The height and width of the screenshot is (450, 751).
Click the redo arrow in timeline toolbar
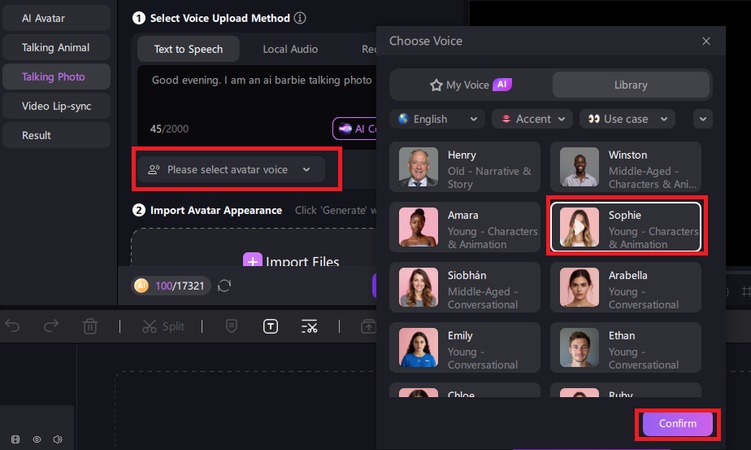click(x=51, y=326)
